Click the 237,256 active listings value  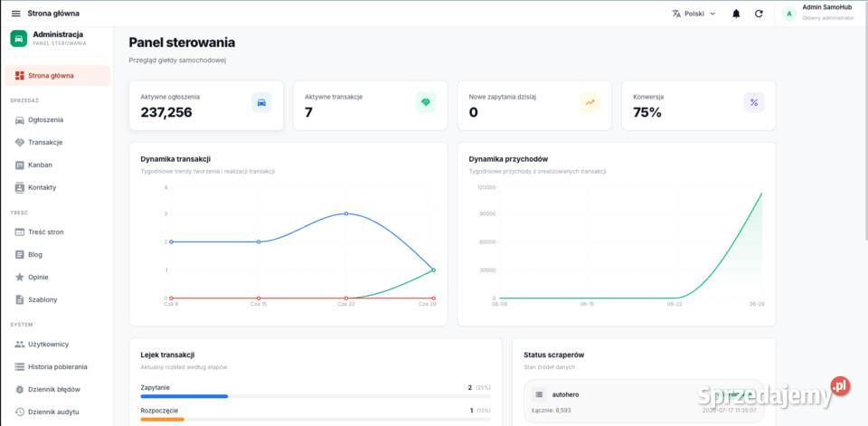[x=166, y=112]
